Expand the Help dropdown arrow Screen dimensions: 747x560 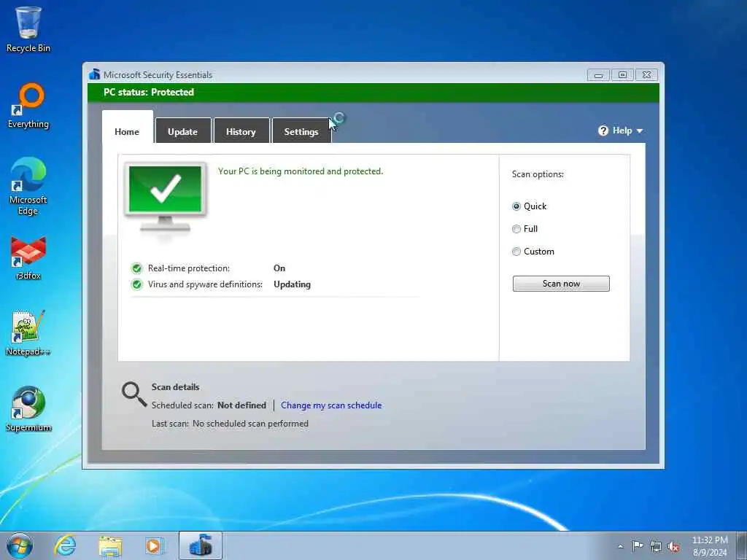[639, 131]
